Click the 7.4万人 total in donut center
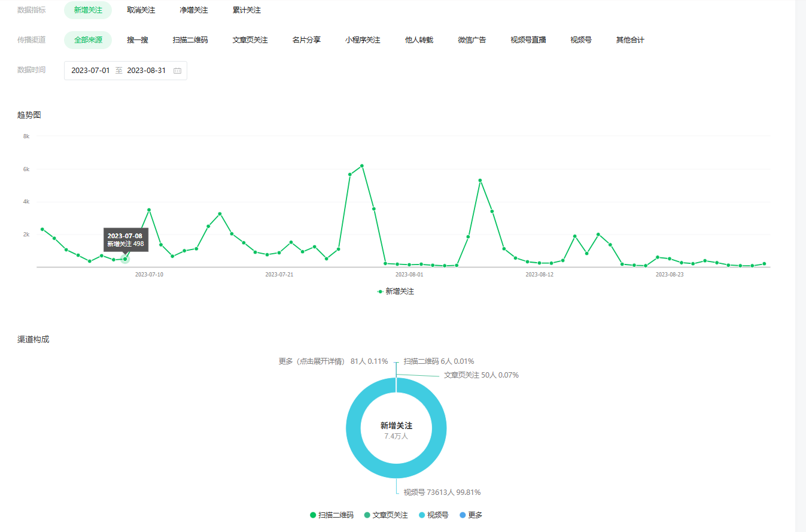This screenshot has height=532, width=806. click(396, 436)
